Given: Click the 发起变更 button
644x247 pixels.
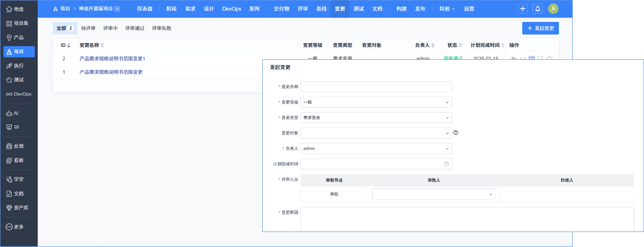Looking at the screenshot, I should pyautogui.click(x=541, y=28).
